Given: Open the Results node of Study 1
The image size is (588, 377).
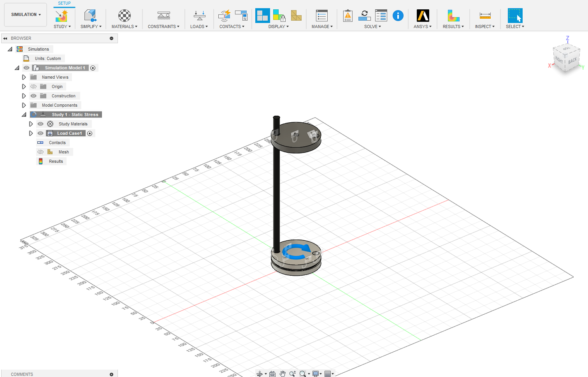Looking at the screenshot, I should [x=55, y=161].
